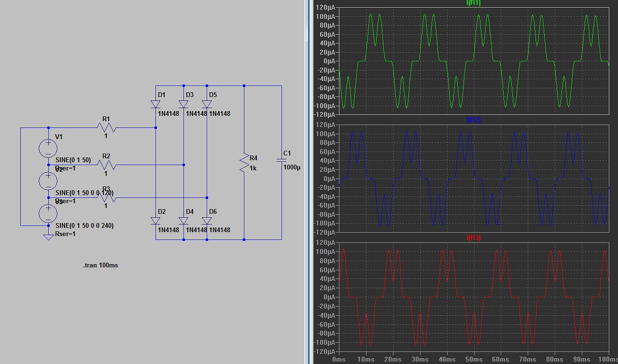Image resolution: width=618 pixels, height=364 pixels.
Task: Click diode D6 symbol
Action: 207,221
